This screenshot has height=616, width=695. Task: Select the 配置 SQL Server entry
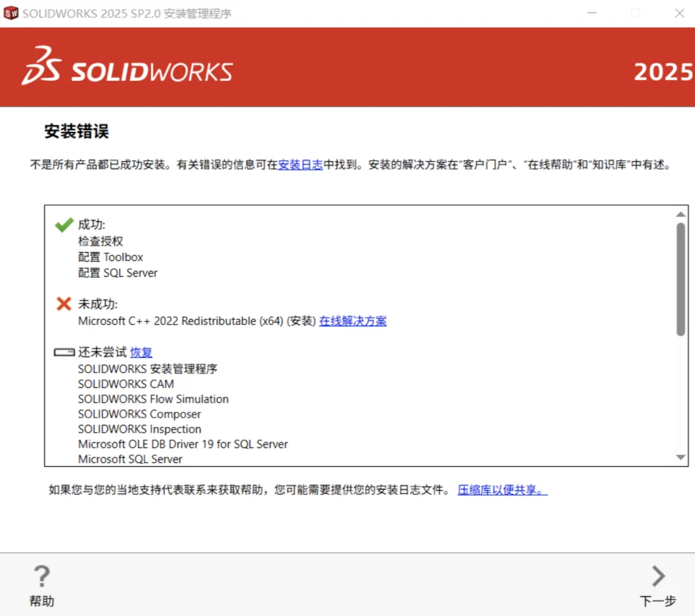click(x=118, y=273)
